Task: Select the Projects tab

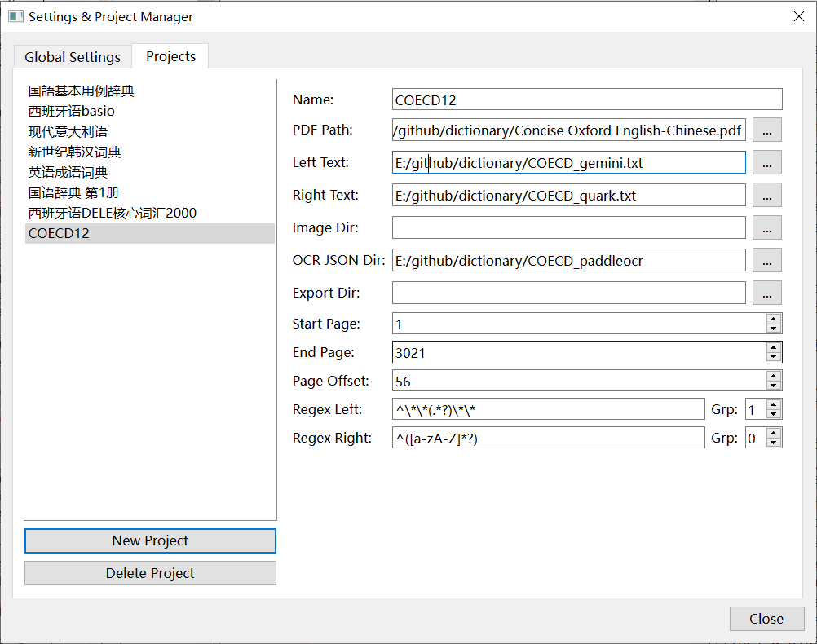Action: pos(170,56)
